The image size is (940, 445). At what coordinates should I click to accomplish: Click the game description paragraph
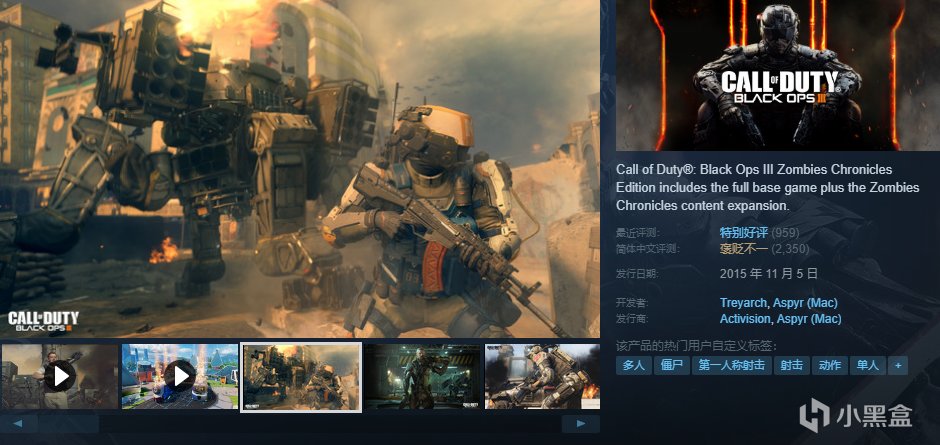(x=768, y=187)
